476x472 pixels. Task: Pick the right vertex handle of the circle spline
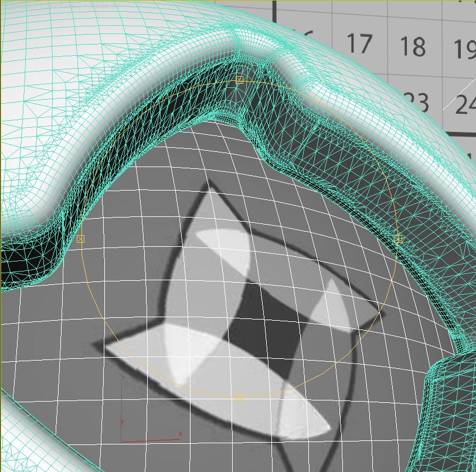(x=398, y=239)
